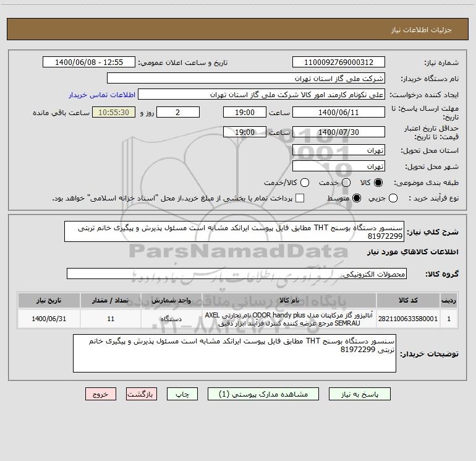Click the نام دستگاه خریدار field
Image resolution: width=476 pixels, height=461 pixels.
246,78
